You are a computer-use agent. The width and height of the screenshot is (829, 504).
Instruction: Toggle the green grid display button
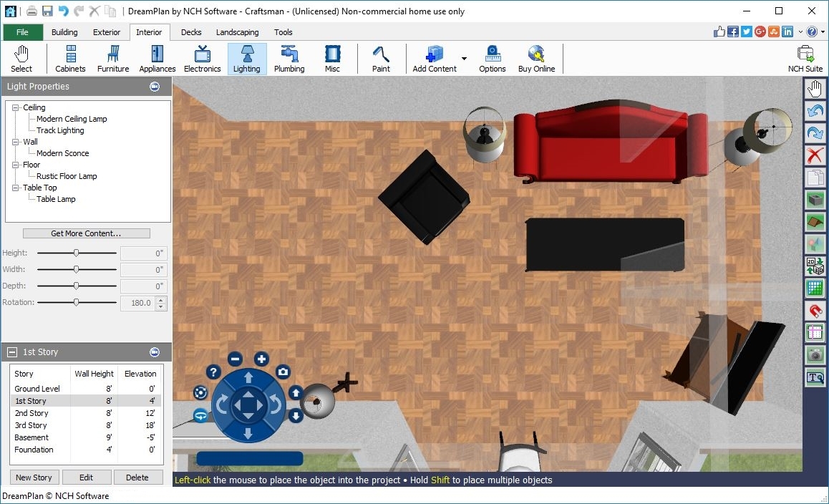click(815, 289)
